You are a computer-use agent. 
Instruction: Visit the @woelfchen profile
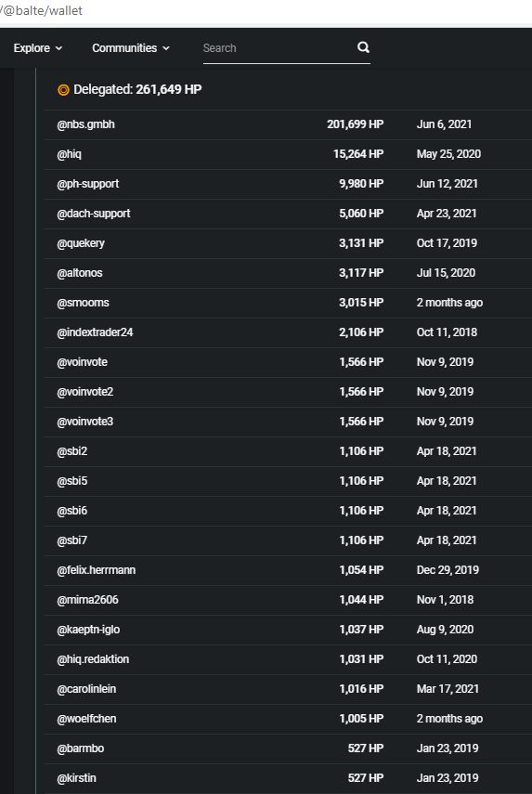click(x=86, y=719)
